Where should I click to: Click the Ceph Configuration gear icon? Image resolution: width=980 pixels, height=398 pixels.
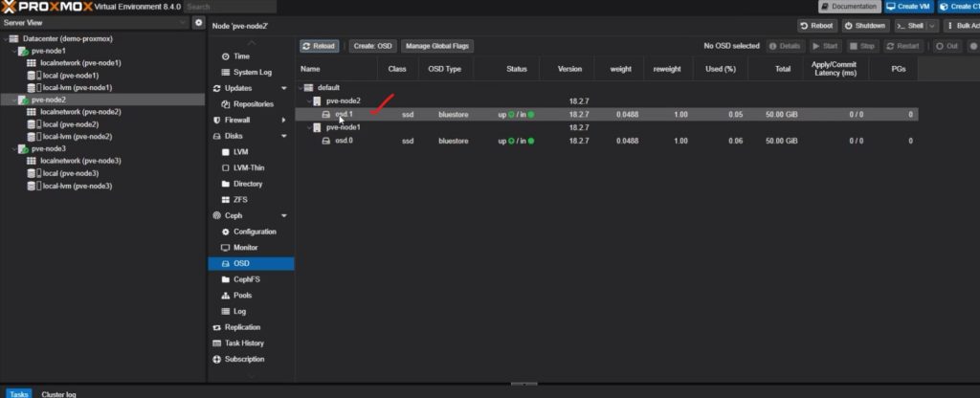click(226, 232)
